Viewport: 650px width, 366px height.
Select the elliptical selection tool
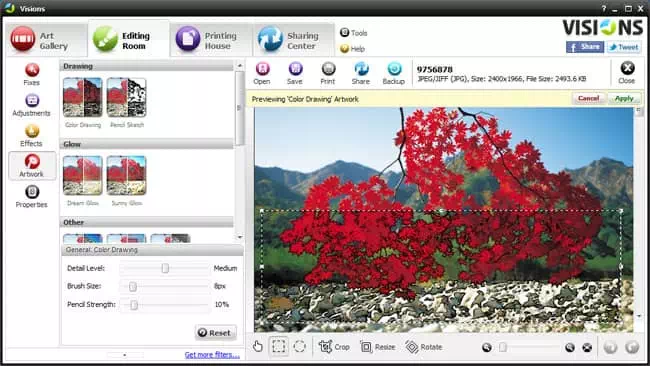pyautogui.click(x=299, y=346)
